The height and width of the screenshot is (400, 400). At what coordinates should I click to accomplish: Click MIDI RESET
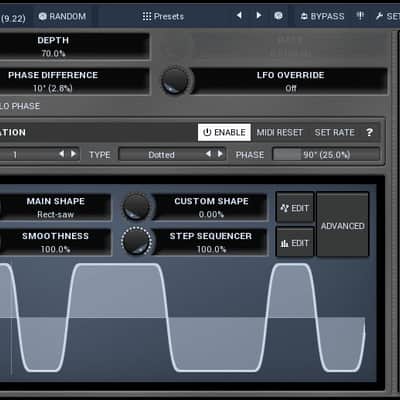(279, 132)
